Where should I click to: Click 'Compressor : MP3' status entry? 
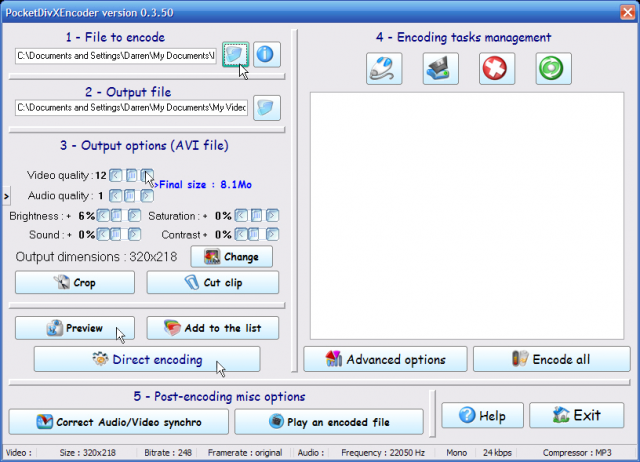click(577, 453)
